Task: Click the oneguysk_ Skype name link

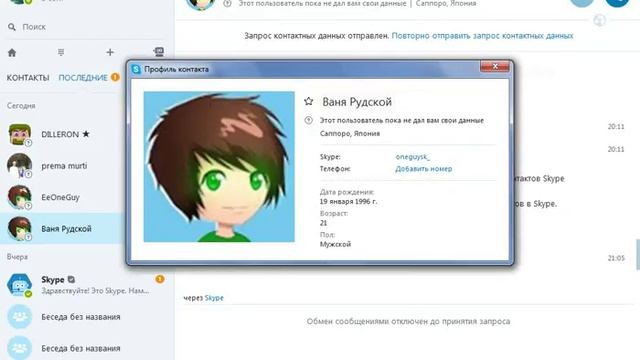Action: tap(413, 157)
